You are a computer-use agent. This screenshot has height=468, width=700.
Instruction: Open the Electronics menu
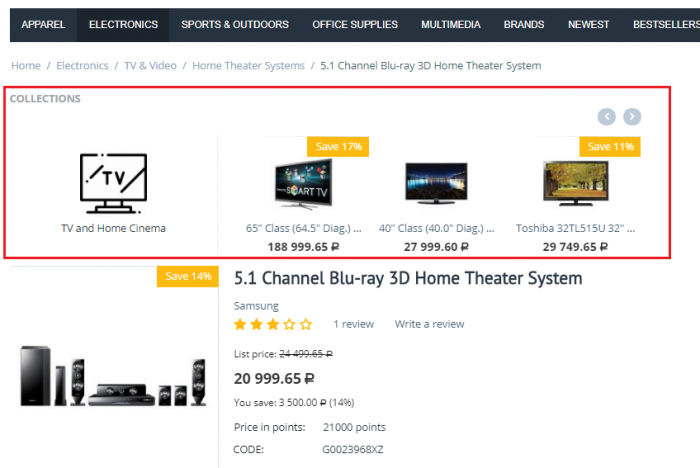(123, 25)
